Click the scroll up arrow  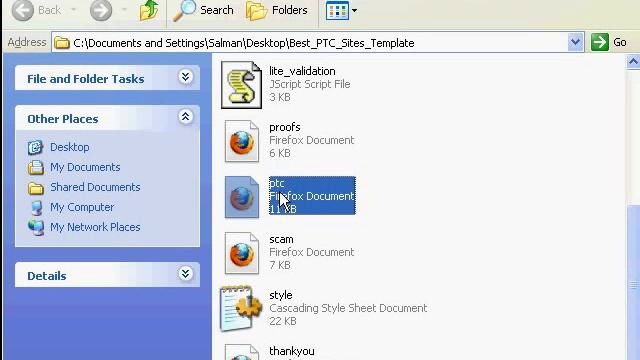click(633, 62)
